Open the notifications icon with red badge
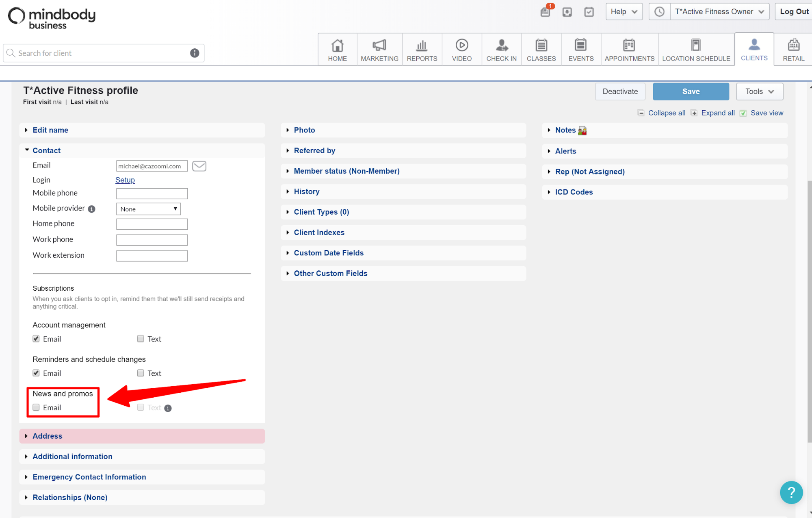Viewport: 812px width, 518px height. click(x=546, y=11)
